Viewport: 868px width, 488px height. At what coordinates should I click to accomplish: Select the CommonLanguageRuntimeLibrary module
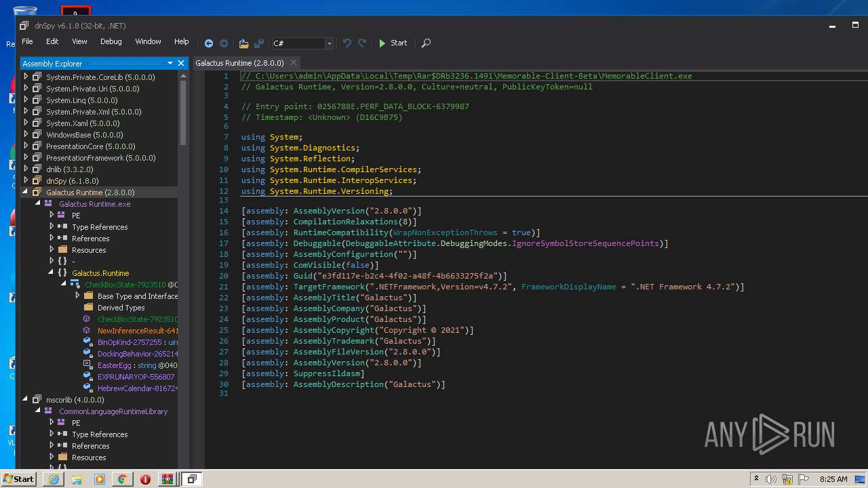click(x=113, y=411)
